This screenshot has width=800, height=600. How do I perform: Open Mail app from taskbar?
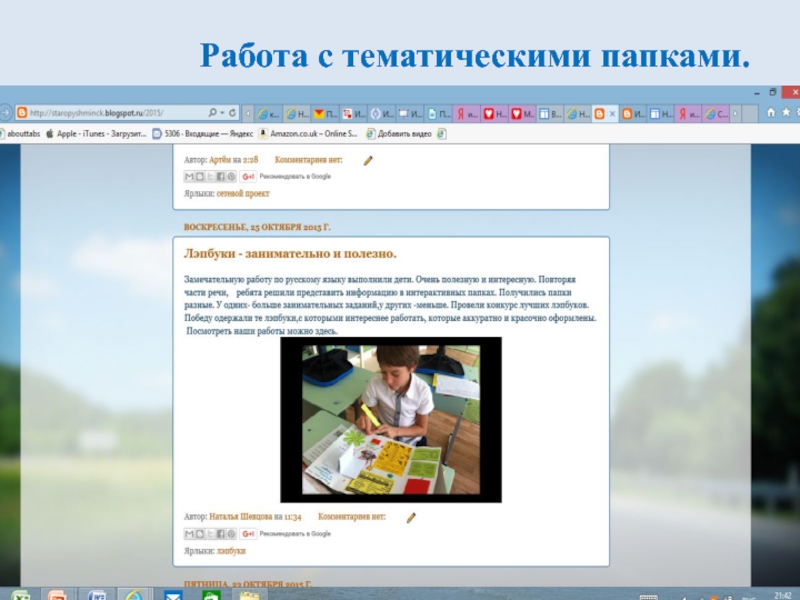click(x=173, y=595)
